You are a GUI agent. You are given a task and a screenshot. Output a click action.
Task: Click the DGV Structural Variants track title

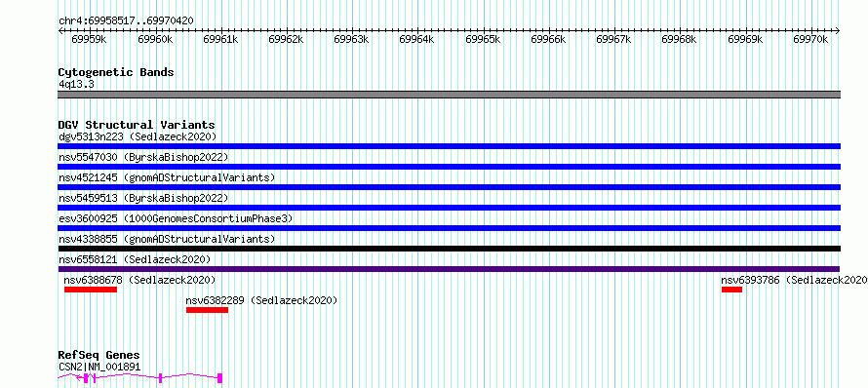(x=137, y=125)
